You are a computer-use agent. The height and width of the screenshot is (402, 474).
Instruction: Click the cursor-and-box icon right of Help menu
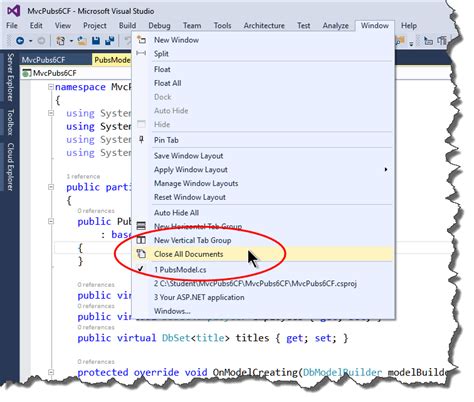pyautogui.click(x=428, y=41)
